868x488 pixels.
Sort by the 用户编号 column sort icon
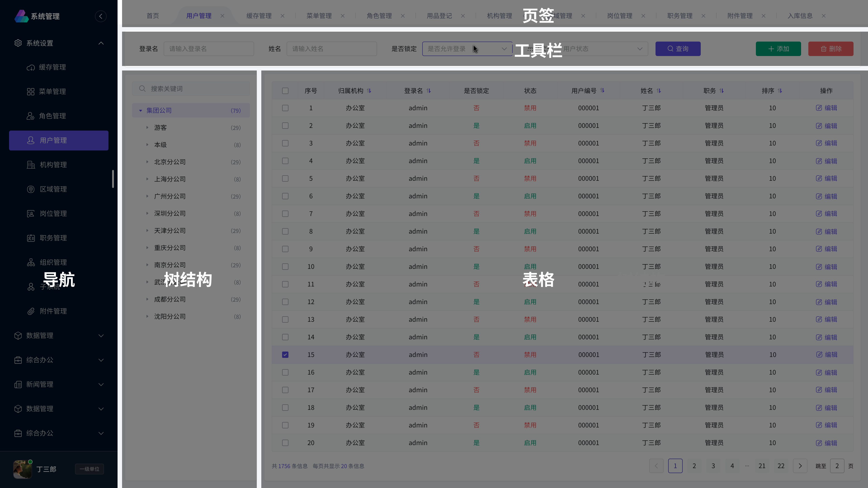[602, 91]
